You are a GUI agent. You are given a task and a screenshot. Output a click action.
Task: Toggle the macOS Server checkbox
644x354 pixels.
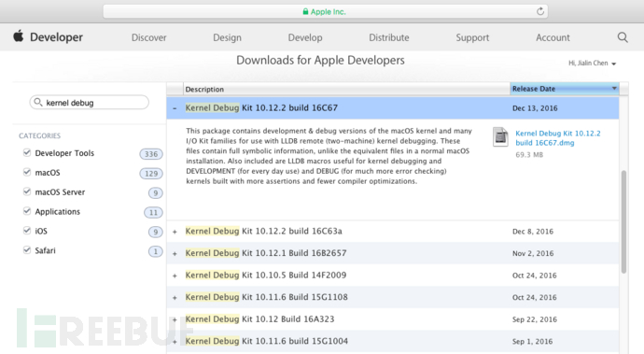click(27, 191)
